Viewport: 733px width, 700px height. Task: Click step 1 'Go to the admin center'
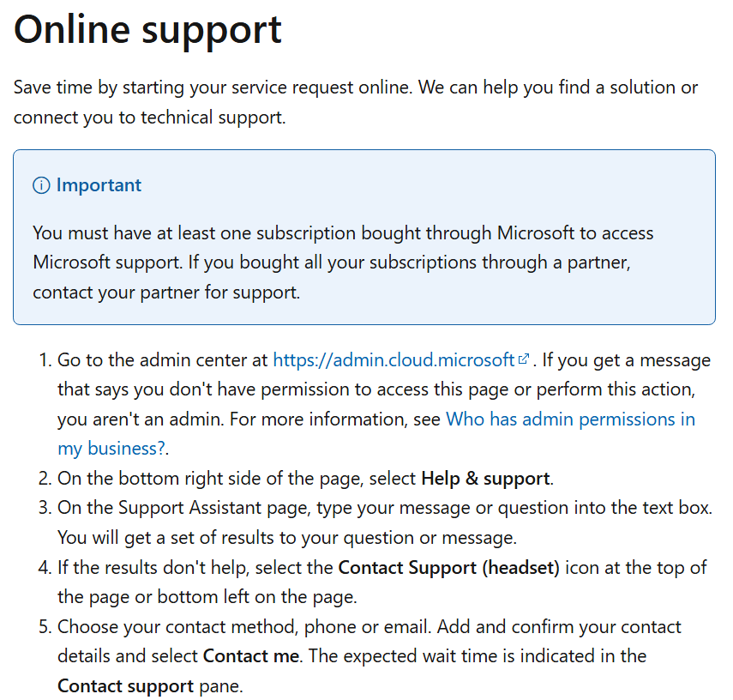(162, 359)
